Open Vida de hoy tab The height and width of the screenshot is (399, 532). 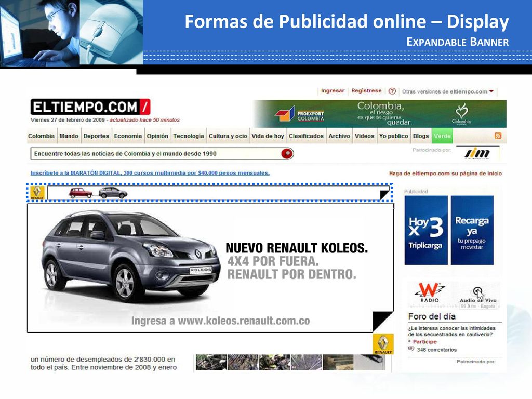tap(268, 136)
